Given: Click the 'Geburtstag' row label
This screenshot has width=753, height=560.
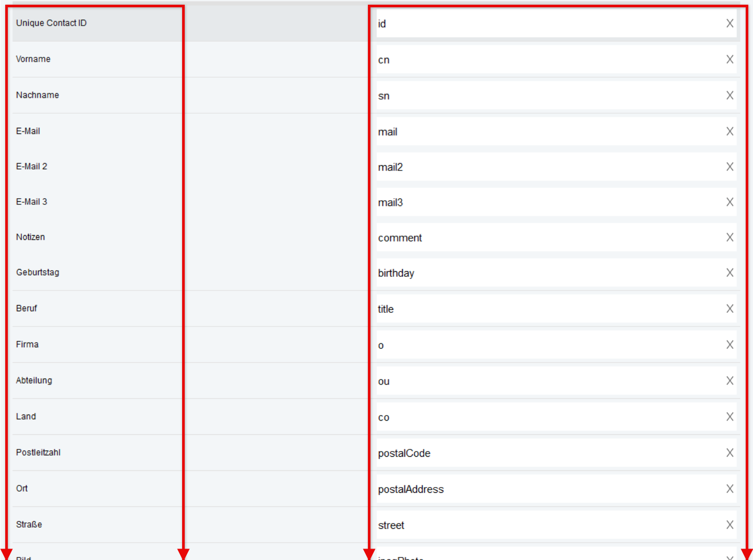Looking at the screenshot, I should pyautogui.click(x=38, y=272).
